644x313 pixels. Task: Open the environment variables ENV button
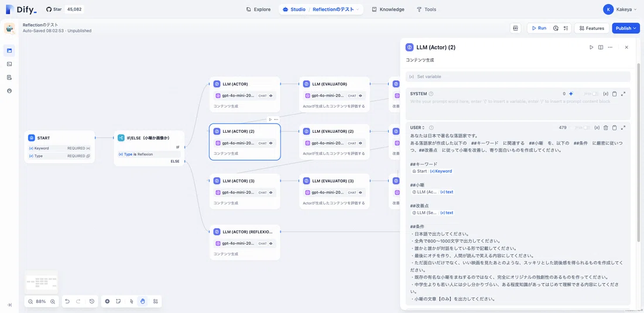(515, 28)
